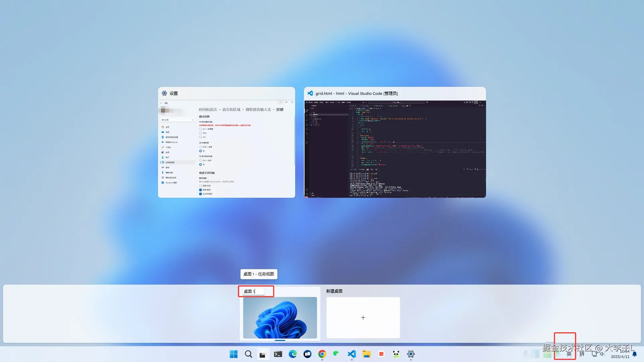644x362 pixels.
Task: Select 系统 in the Settings sidebar
Action: pyautogui.click(x=168, y=132)
